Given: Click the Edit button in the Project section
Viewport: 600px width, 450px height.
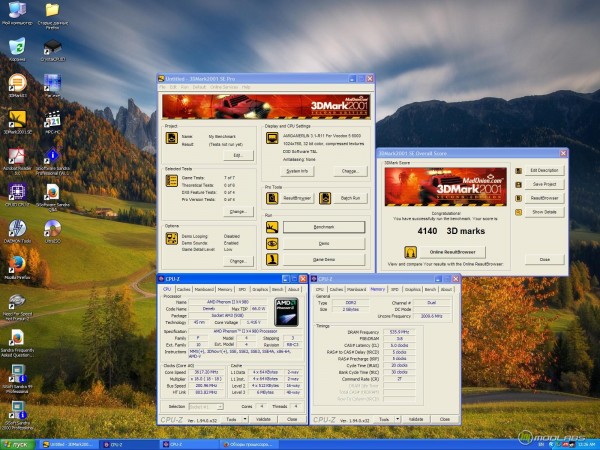Looking at the screenshot, I should (238, 155).
